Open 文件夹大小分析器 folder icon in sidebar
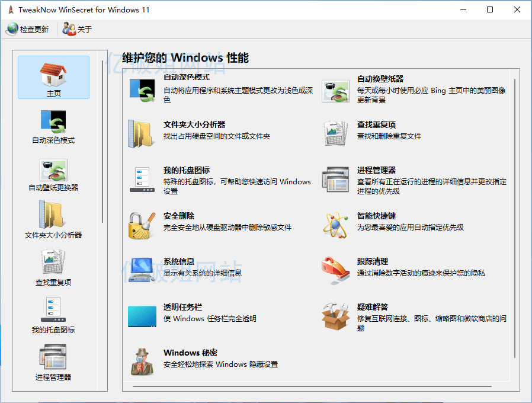 pyautogui.click(x=53, y=216)
